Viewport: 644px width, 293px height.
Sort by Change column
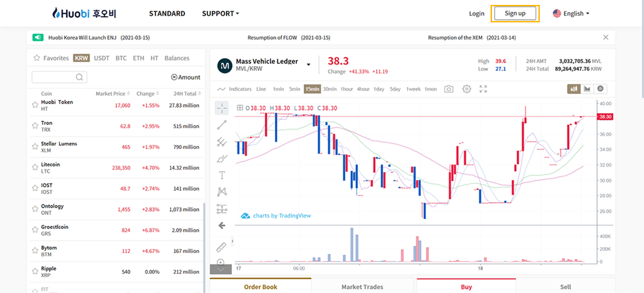[148, 93]
